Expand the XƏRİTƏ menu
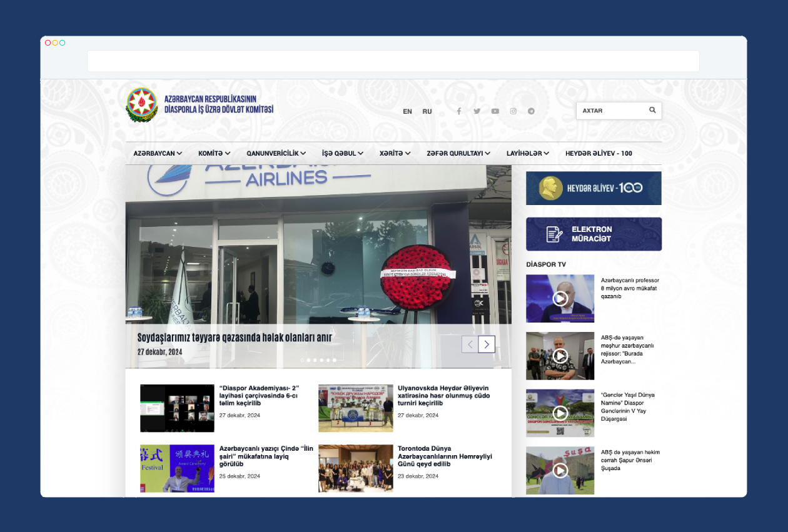This screenshot has height=532, width=788. [x=395, y=153]
